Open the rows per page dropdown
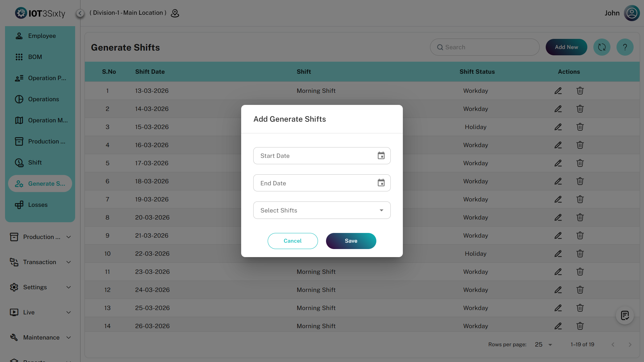The width and height of the screenshot is (644, 362). [x=544, y=345]
